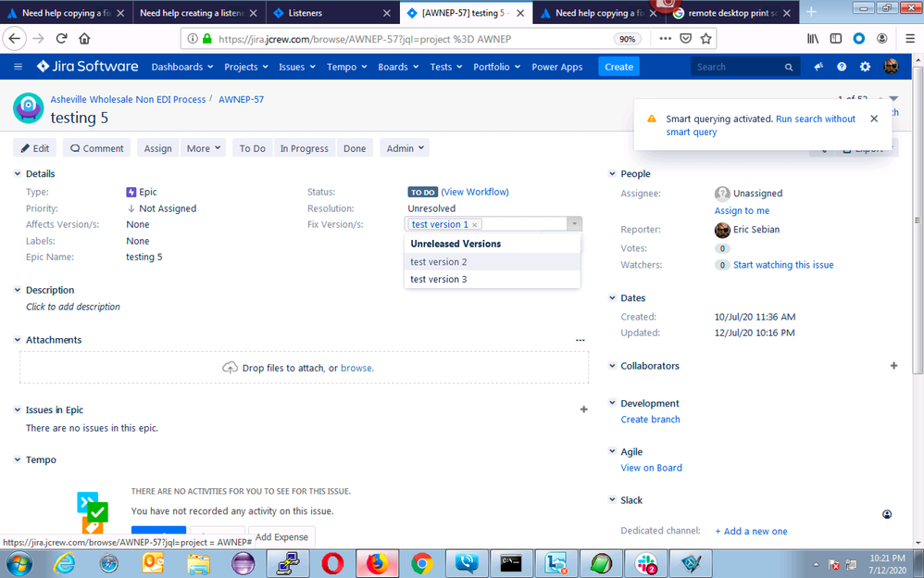
Task: Open Internet Explorer from the taskbar
Action: (64, 563)
